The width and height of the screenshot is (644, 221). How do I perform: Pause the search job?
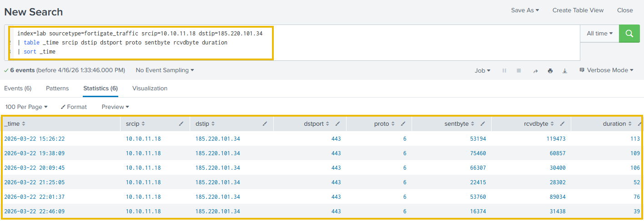coord(504,71)
